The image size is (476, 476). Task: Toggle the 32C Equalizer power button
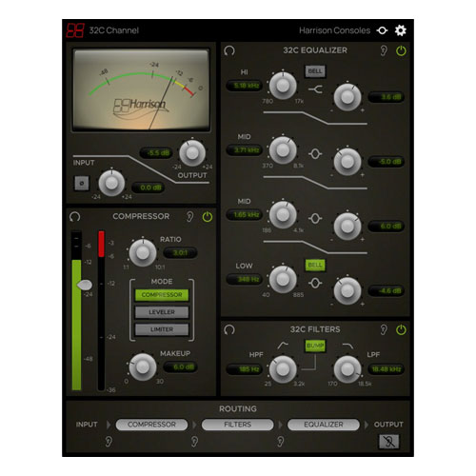401,50
